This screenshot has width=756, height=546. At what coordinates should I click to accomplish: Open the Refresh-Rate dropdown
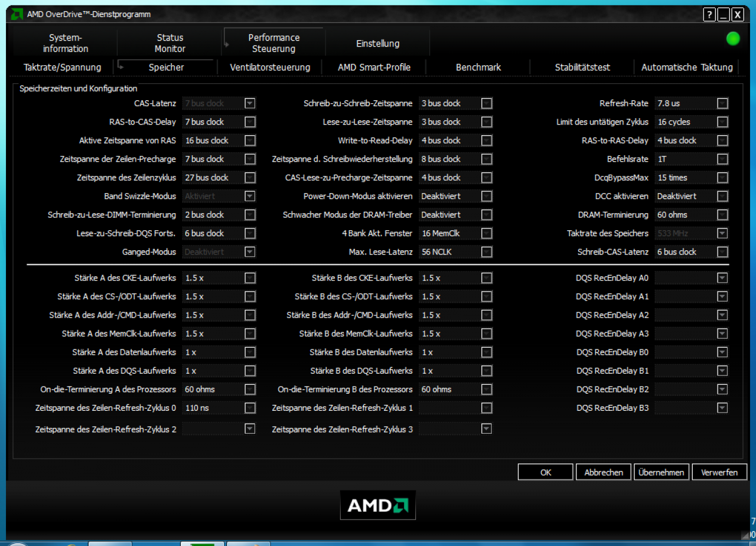click(722, 103)
